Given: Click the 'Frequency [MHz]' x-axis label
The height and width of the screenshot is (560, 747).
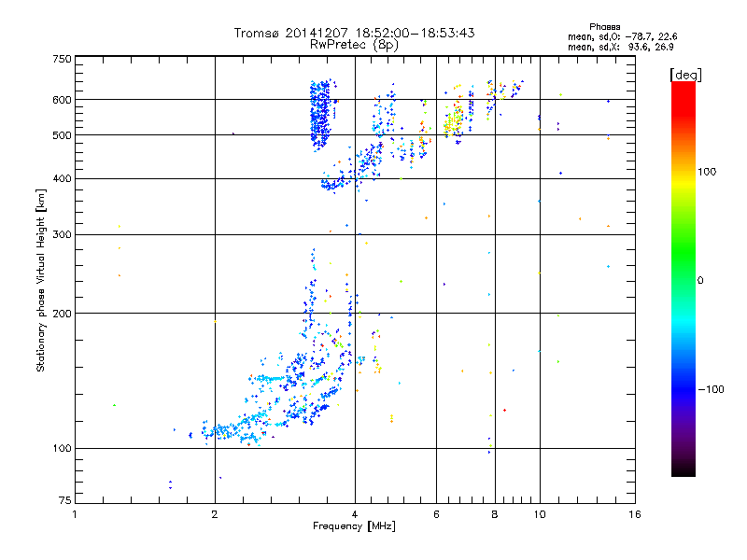Looking at the screenshot, I should pyautogui.click(x=354, y=526).
